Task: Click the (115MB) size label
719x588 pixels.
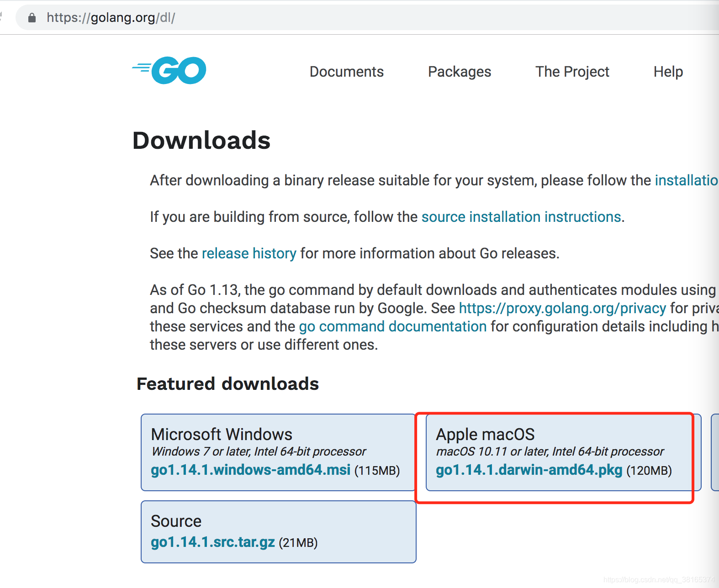Action: point(377,471)
